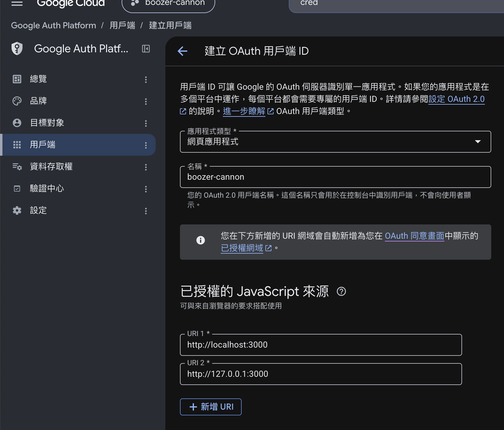Image resolution: width=504 pixels, height=430 pixels.
Task: Click the 可與來自瀏覽器的要求搭配使用 description text
Action: click(231, 306)
